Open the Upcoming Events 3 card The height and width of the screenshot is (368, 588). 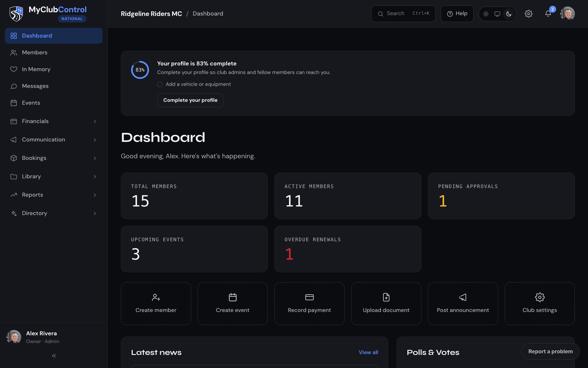(194, 249)
